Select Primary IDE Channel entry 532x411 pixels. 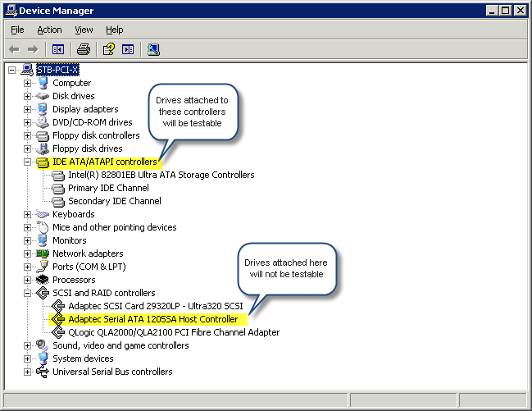[x=108, y=188]
